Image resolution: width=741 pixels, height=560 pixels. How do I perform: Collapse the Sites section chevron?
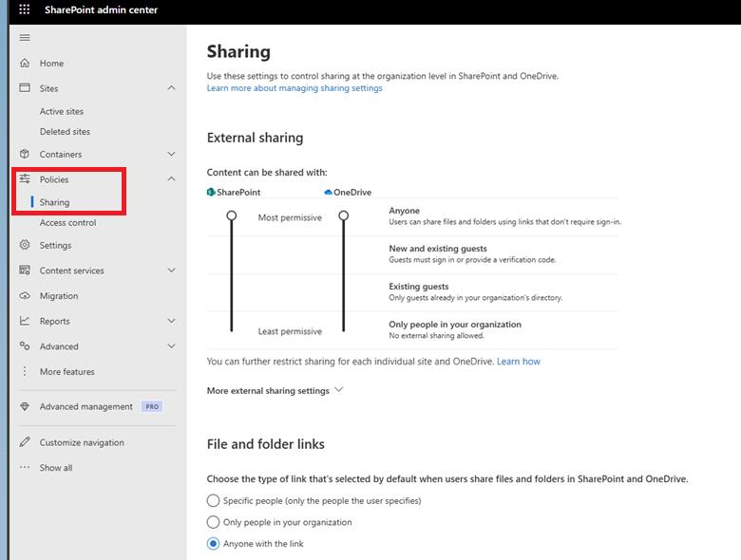pos(171,88)
